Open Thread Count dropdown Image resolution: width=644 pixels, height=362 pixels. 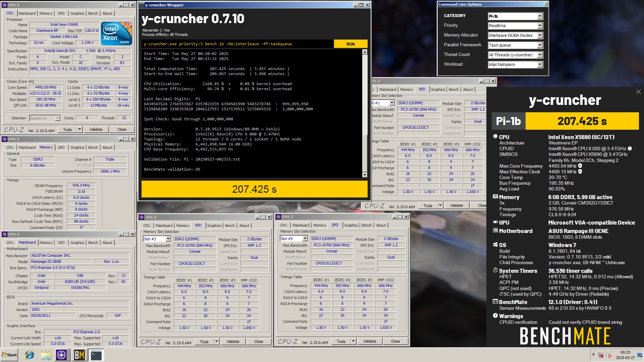(515, 55)
